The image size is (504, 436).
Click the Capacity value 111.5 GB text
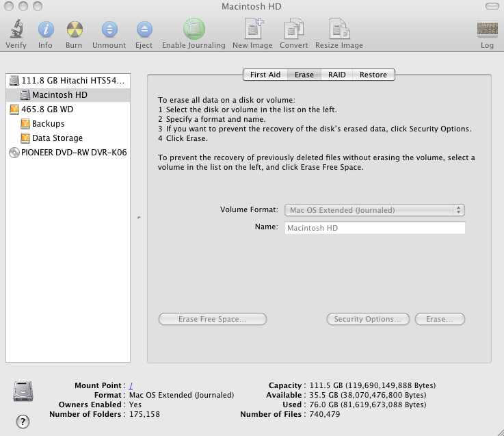373,385
